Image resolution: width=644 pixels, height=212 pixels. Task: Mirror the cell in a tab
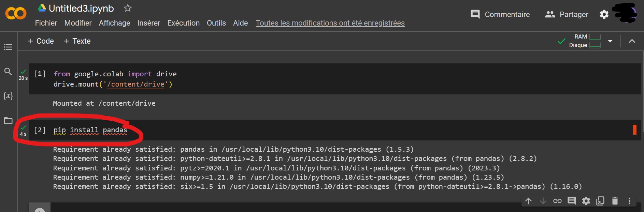point(600,201)
